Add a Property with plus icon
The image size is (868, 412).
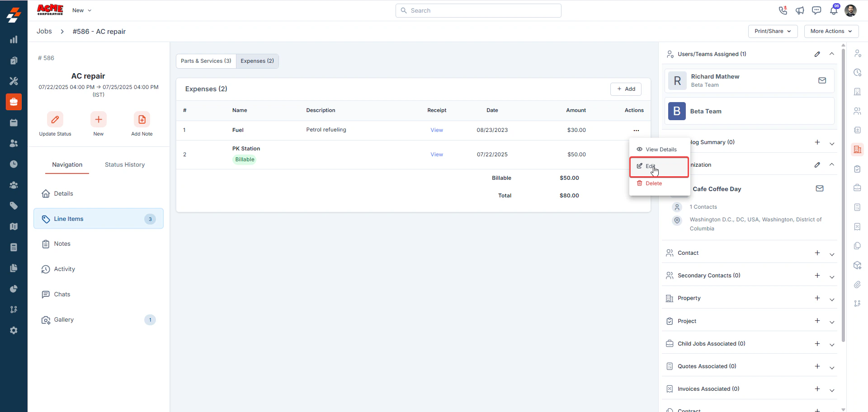[817, 298]
